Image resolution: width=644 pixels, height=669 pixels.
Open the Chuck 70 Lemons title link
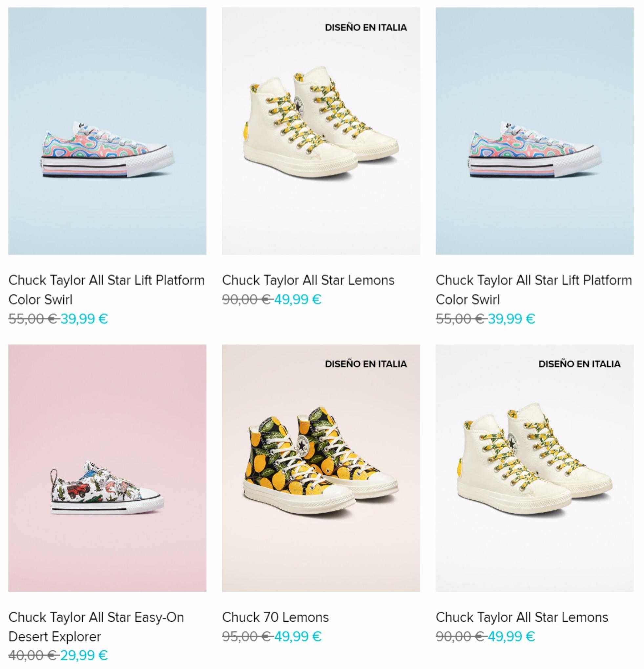[x=276, y=617]
